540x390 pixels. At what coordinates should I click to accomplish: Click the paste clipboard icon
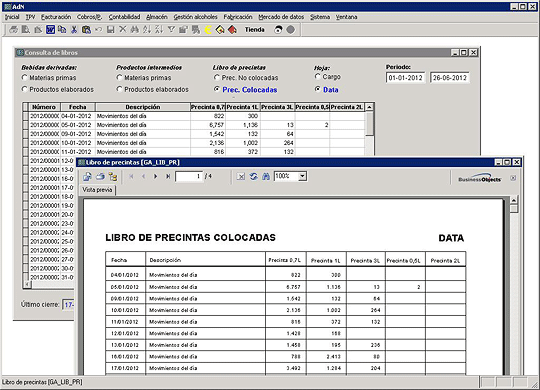[x=86, y=30]
